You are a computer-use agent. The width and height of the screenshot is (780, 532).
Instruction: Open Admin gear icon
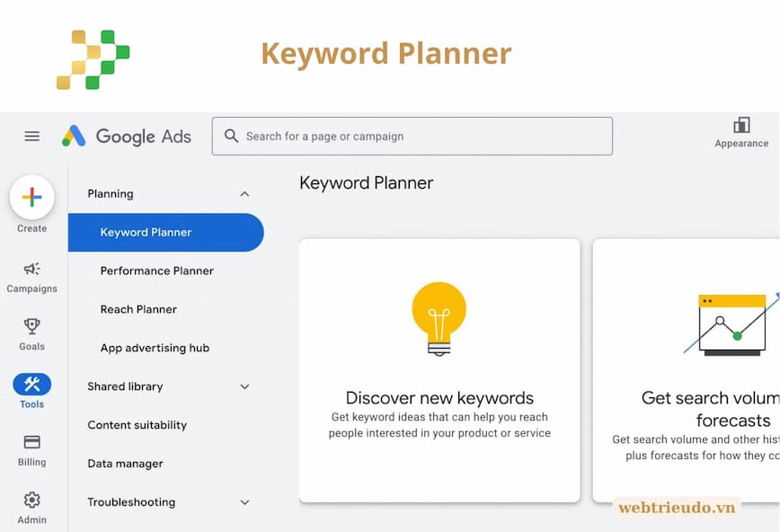(31, 500)
